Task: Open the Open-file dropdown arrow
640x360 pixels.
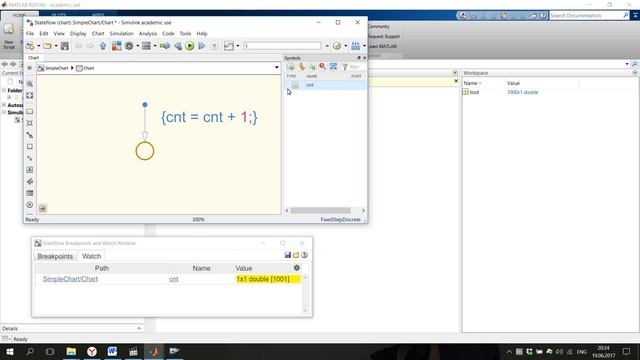Action: click(x=56, y=46)
